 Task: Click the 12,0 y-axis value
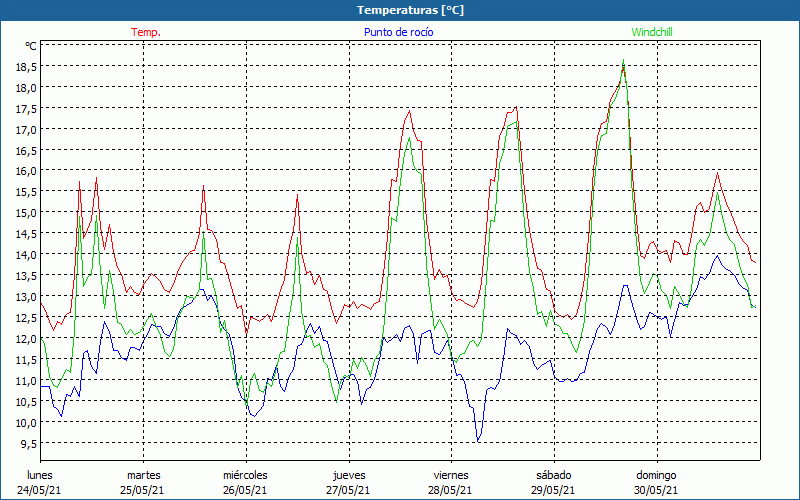(28, 338)
